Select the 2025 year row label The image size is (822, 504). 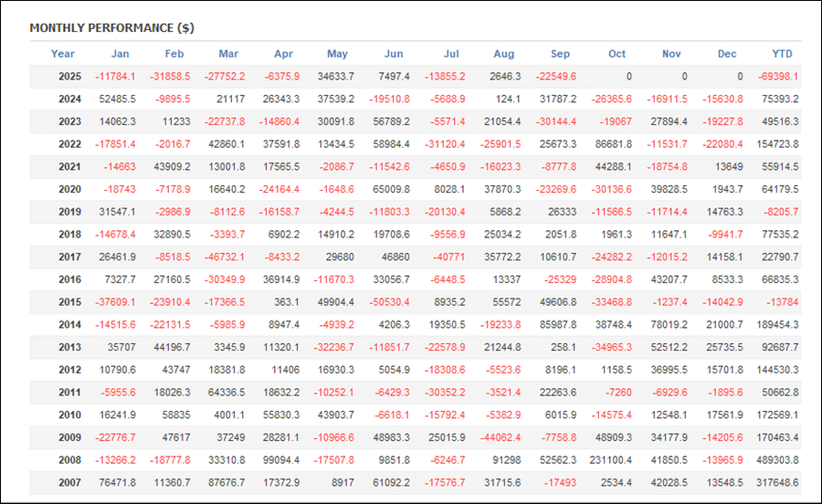coord(70,77)
